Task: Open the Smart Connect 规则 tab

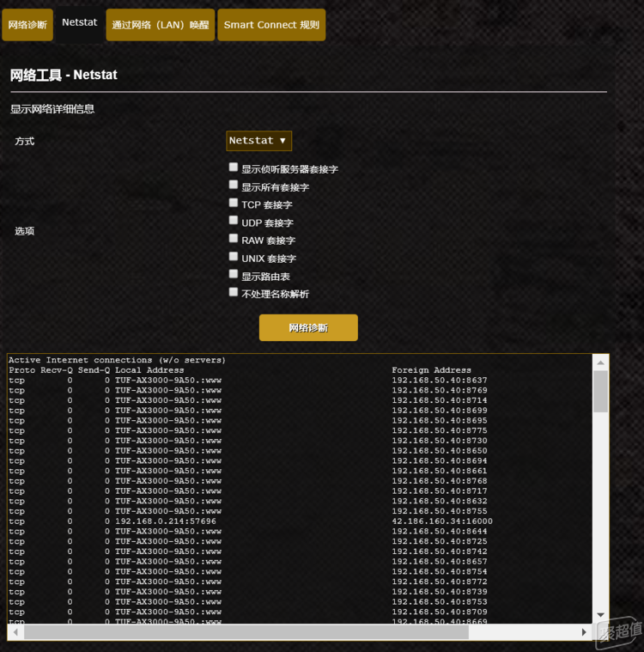Action: 271,25
